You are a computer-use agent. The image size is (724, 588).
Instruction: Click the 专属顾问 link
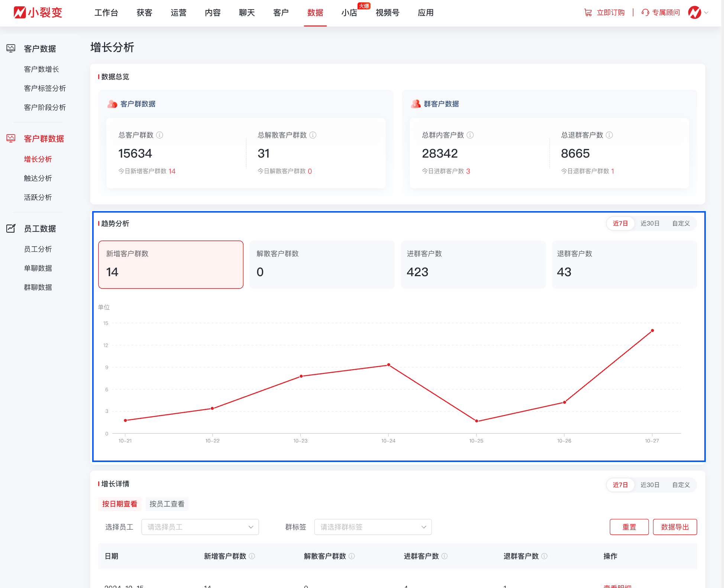[666, 13]
